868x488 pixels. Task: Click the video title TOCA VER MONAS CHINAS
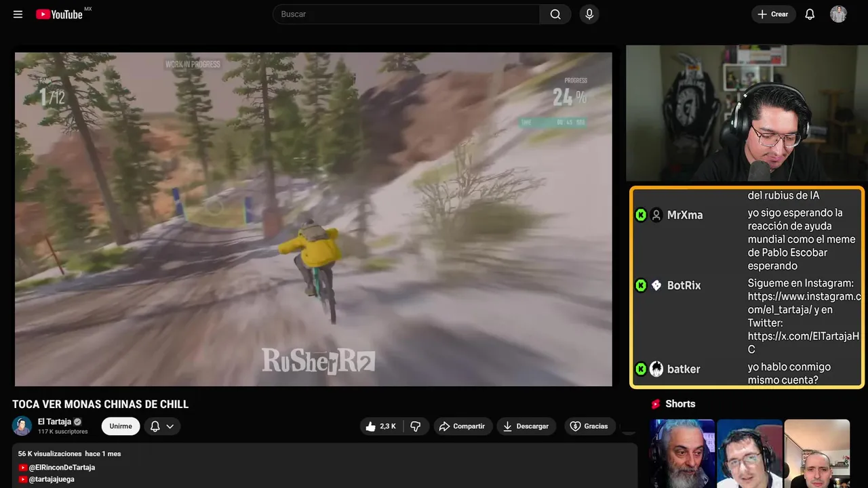(x=100, y=405)
